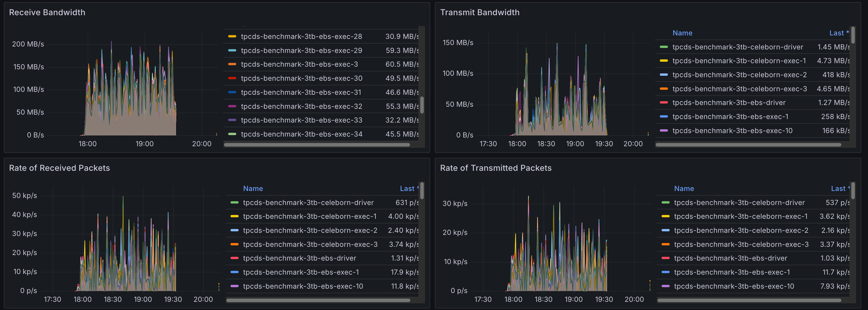This screenshot has width=868, height=310.
Task: Open the Rate of Received Packets title menu
Action: [59, 168]
